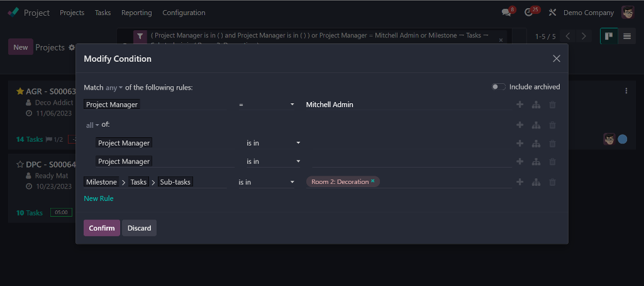Open the '=' operator dropdown
644x286 pixels.
(x=267, y=105)
